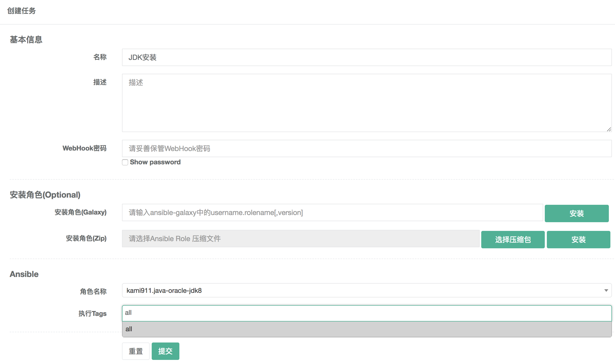The image size is (615, 364).
Task: Click 安装 next to the Galaxy role input
Action: pos(577,213)
